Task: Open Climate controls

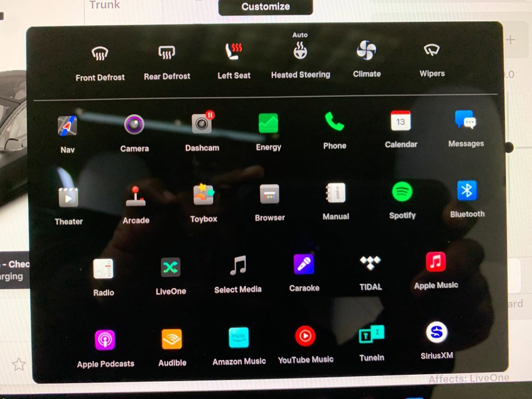Action: (x=366, y=50)
